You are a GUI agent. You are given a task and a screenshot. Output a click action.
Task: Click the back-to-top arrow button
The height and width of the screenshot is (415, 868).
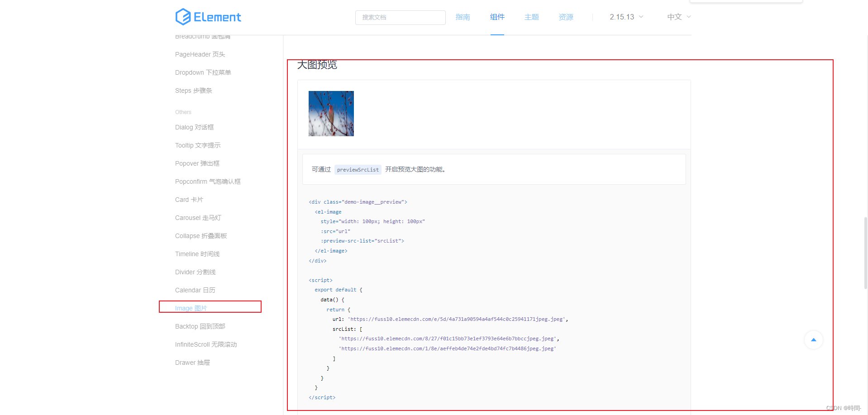813,340
